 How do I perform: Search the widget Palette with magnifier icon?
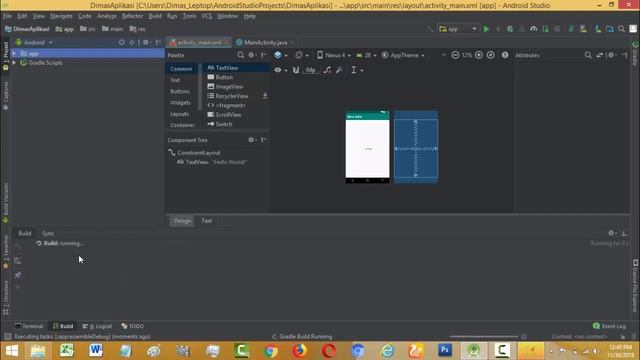tap(240, 55)
